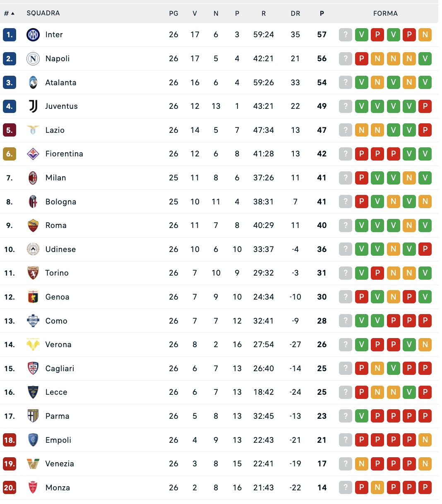The image size is (442, 504).
Task: Open the Atalanta team page link
Action: (x=61, y=82)
